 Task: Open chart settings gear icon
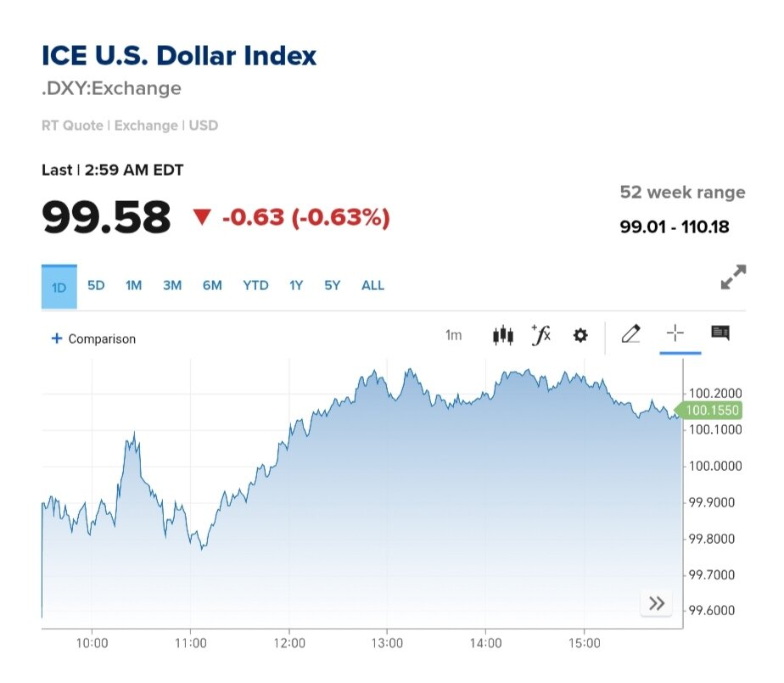580,335
